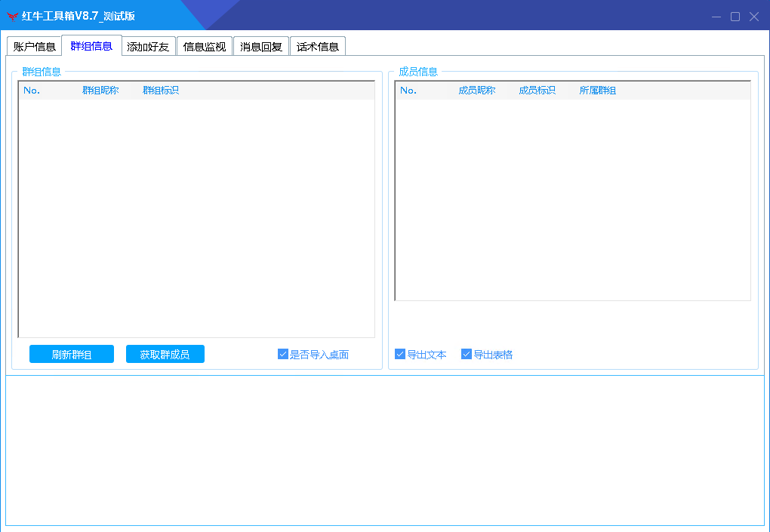Click the 群组信息 tab
Viewport: 770px width, 532px height.
tap(91, 46)
